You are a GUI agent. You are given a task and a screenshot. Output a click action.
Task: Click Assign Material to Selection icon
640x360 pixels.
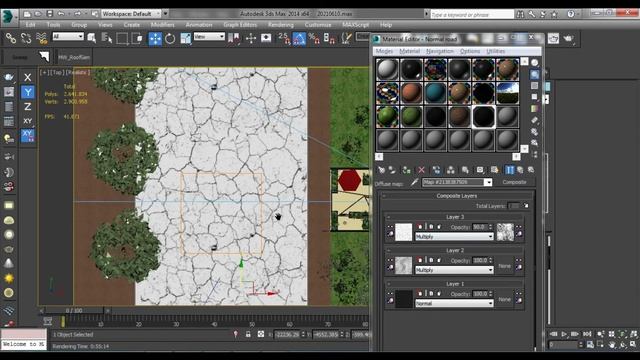pos(407,169)
